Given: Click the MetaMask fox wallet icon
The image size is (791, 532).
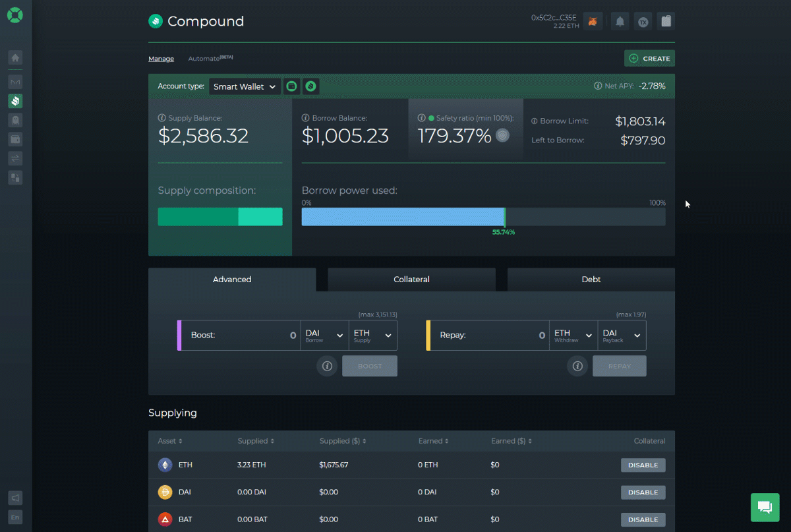Looking at the screenshot, I should point(593,21).
